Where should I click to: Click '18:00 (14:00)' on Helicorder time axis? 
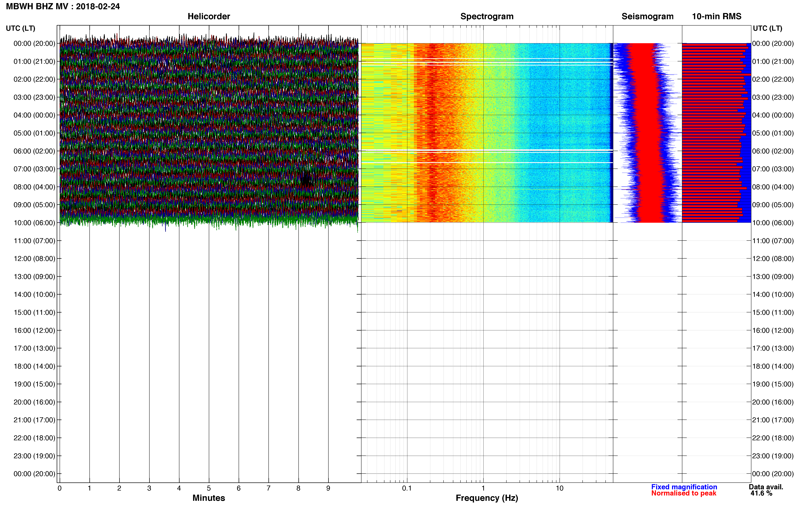tap(34, 366)
